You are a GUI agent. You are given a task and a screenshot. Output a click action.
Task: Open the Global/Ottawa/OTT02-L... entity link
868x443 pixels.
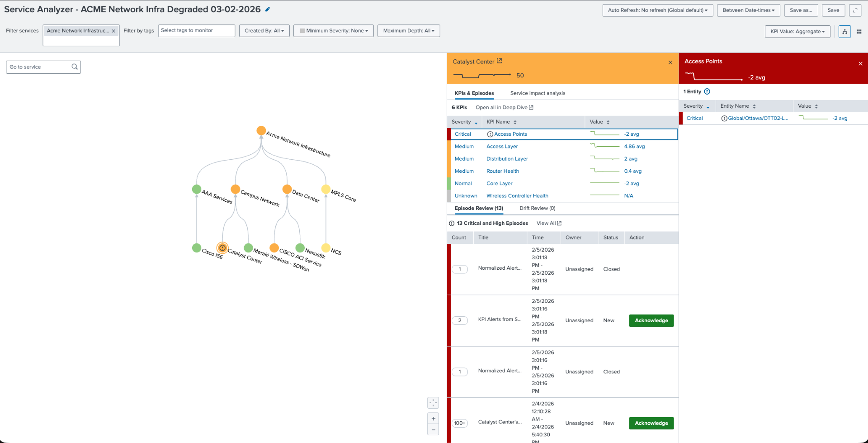(x=758, y=119)
